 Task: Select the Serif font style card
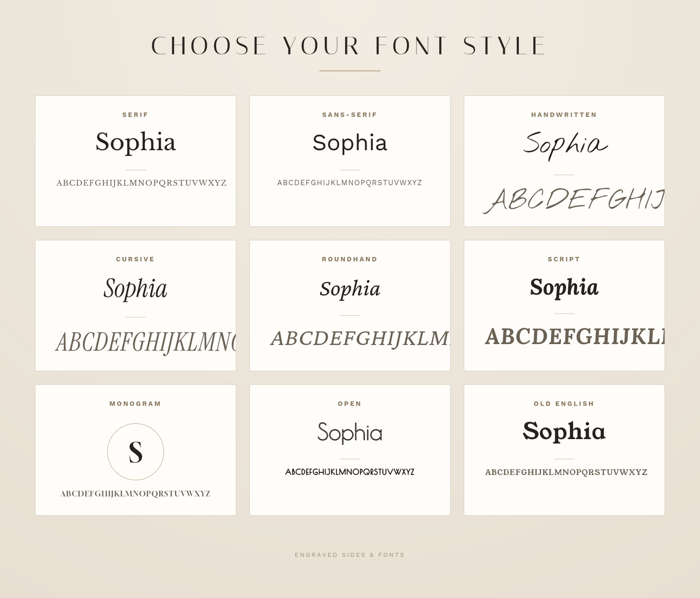pos(136,161)
